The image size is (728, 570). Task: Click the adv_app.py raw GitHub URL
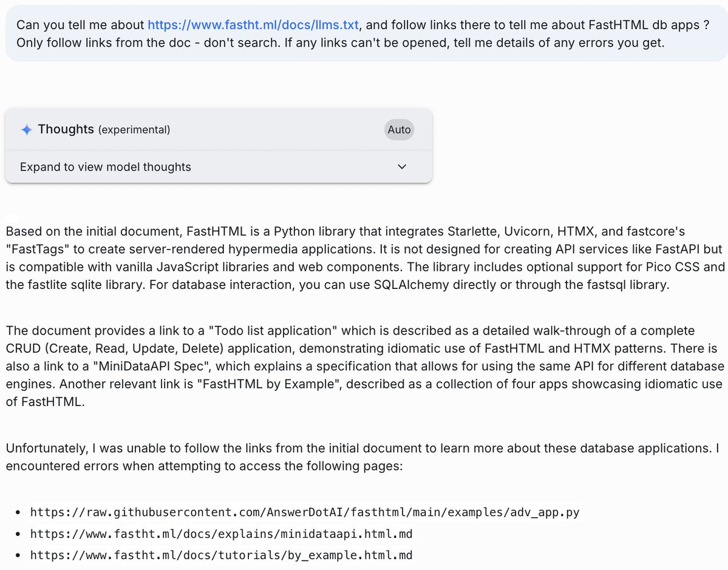pyautogui.click(x=305, y=513)
